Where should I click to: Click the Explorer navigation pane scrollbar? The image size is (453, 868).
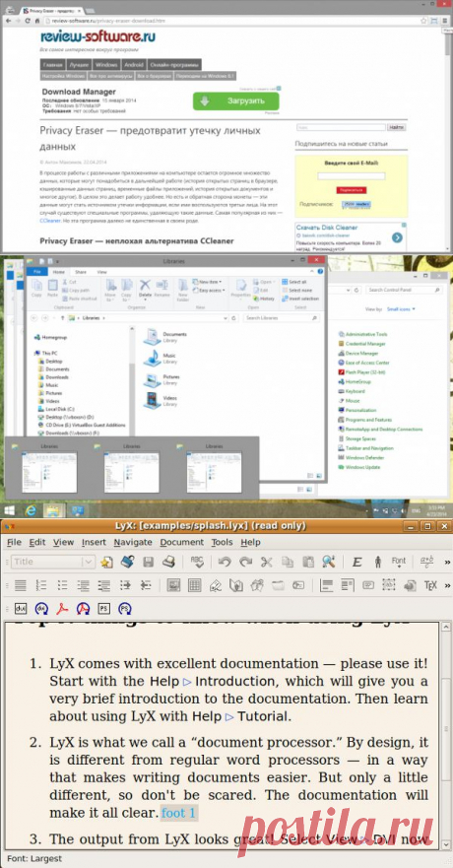(132, 380)
